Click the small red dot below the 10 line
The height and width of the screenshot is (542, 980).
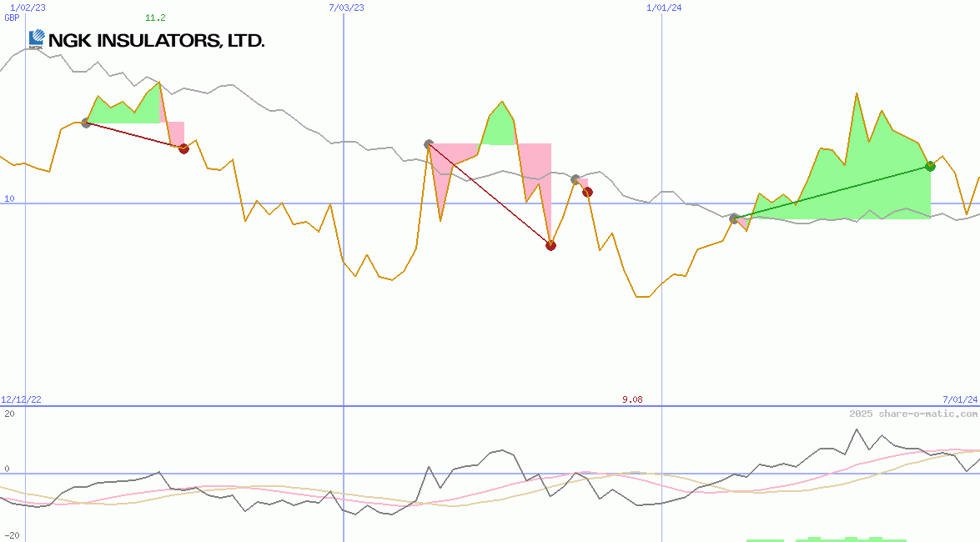click(587, 191)
